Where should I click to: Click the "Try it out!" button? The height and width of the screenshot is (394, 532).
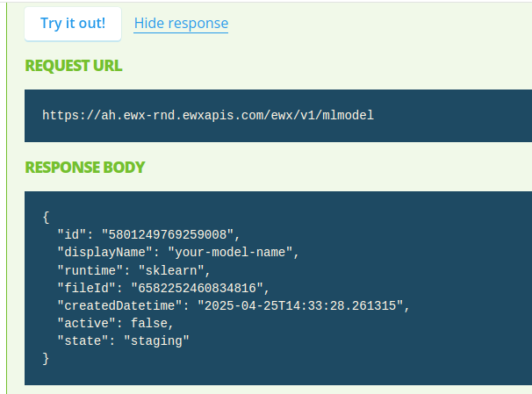coord(72,24)
